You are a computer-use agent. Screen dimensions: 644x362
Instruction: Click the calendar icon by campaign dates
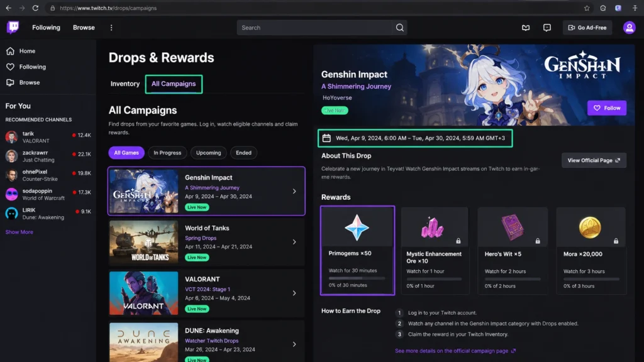pyautogui.click(x=326, y=138)
